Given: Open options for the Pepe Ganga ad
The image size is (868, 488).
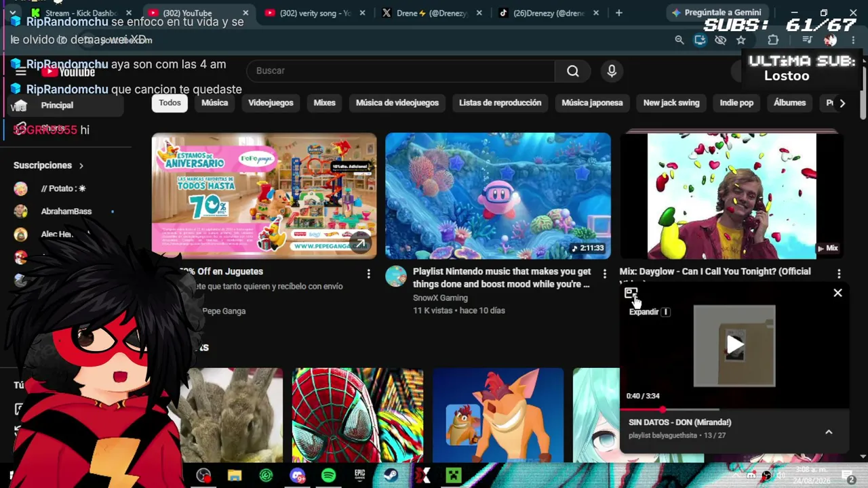Looking at the screenshot, I should tap(368, 273).
